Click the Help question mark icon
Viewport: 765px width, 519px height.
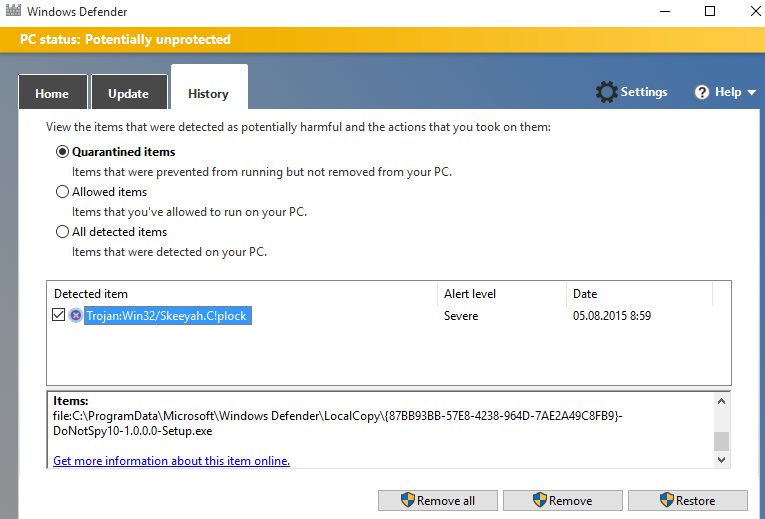(x=702, y=92)
